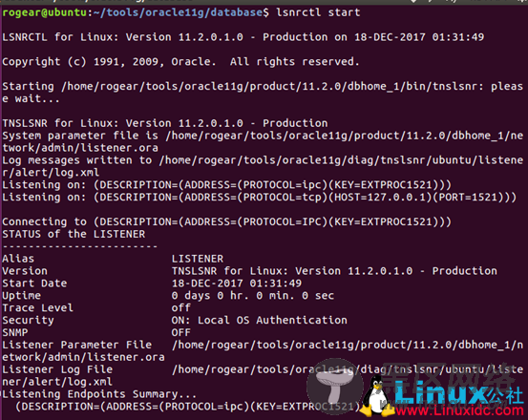The width and height of the screenshot is (528, 420).
Task: Click 'ner/alert/log.xml' under Listener Log File
Action: [57, 382]
